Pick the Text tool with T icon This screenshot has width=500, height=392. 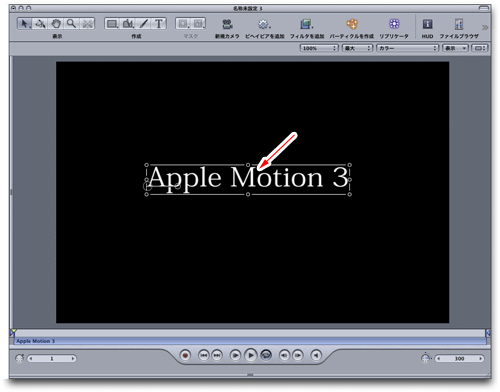159,24
